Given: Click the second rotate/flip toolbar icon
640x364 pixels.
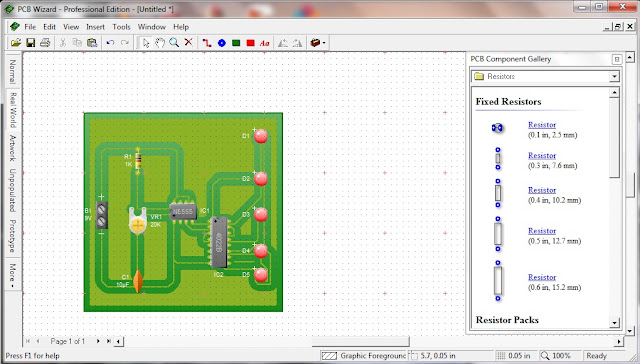Looking at the screenshot, I should [x=297, y=43].
